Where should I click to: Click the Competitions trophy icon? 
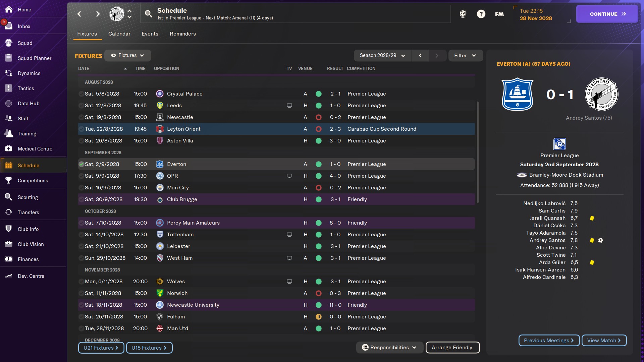pos(9,180)
